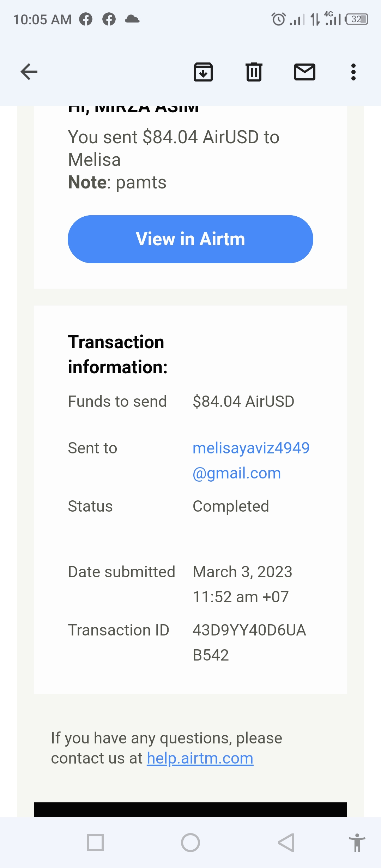The width and height of the screenshot is (381, 868).
Task: Tap the Transaction information heading
Action: [117, 354]
